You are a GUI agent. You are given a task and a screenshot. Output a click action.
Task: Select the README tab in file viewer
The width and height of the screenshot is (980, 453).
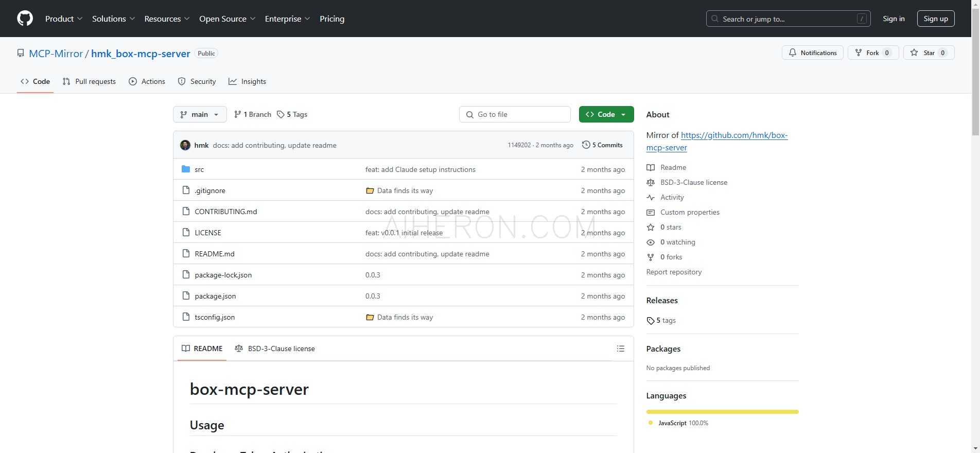[x=202, y=349]
